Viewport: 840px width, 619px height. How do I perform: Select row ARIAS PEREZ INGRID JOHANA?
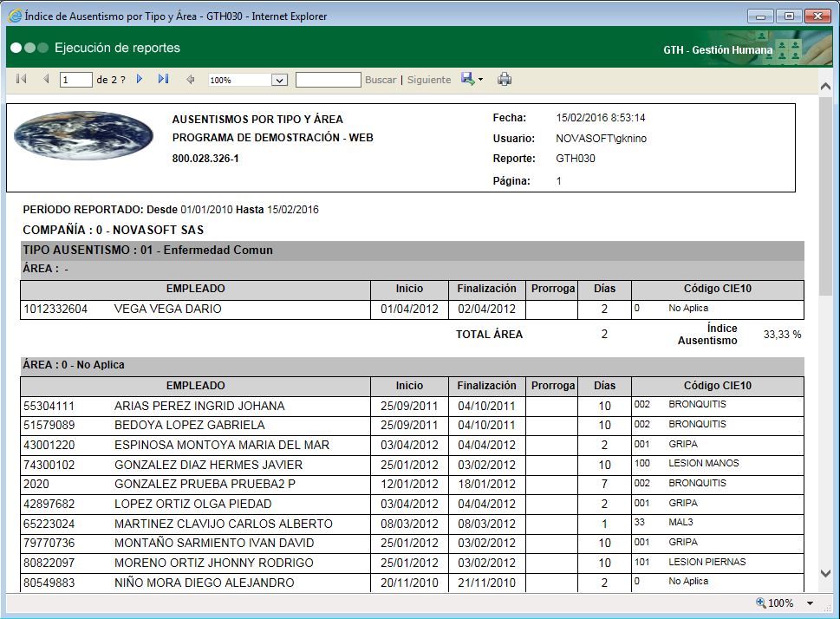[412, 406]
